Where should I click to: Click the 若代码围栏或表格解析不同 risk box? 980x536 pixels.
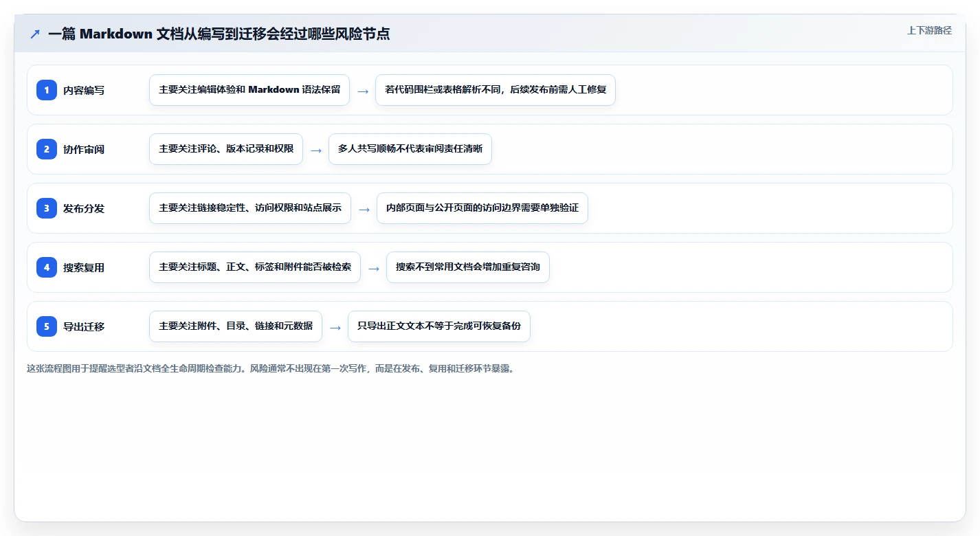point(495,90)
